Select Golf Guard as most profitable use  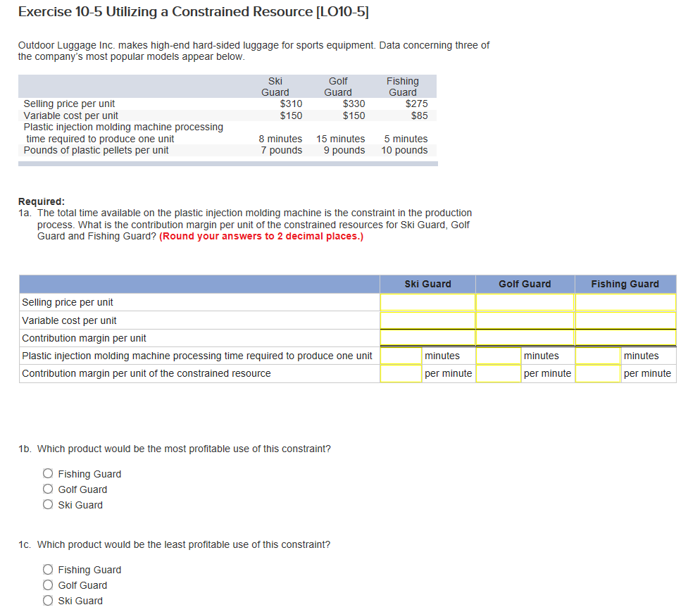coord(48,489)
